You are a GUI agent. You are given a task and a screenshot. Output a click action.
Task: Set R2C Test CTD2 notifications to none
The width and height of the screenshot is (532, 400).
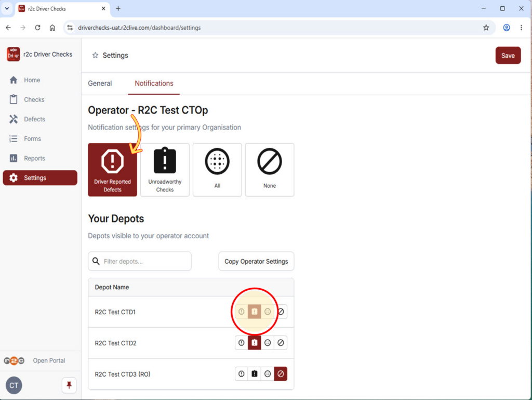pos(281,343)
